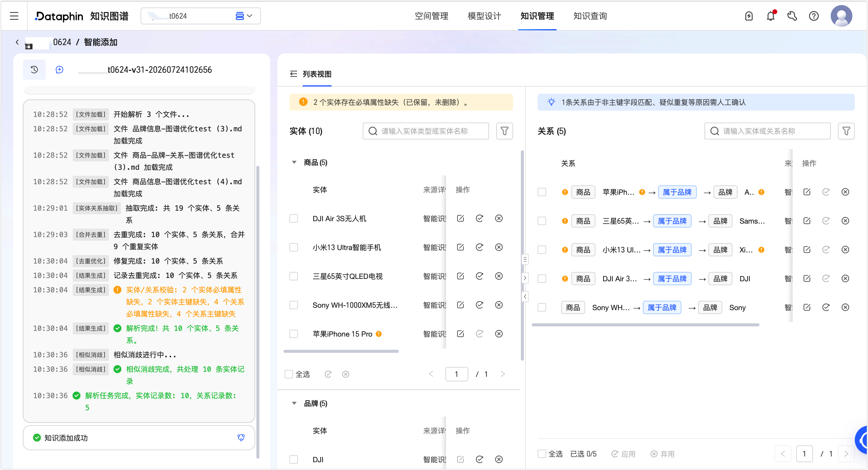868x470 pixels.
Task: Go to previous 商品 entity page
Action: (431, 374)
